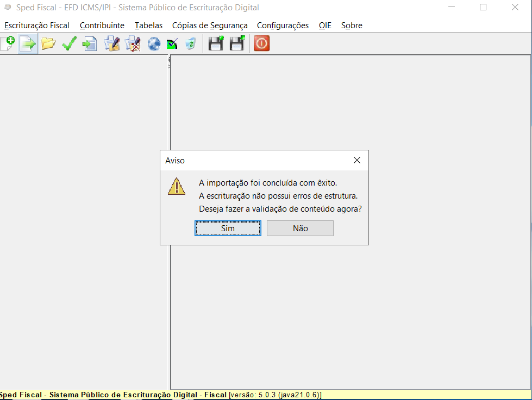The image size is (532, 400).
Task: Click the Sped Fiscal title bar app icon
Action: pyautogui.click(x=8, y=7)
